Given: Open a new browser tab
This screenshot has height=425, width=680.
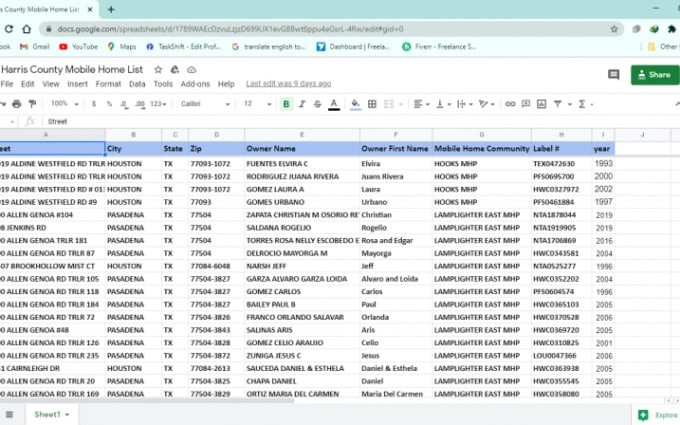Looking at the screenshot, I should (x=111, y=9).
